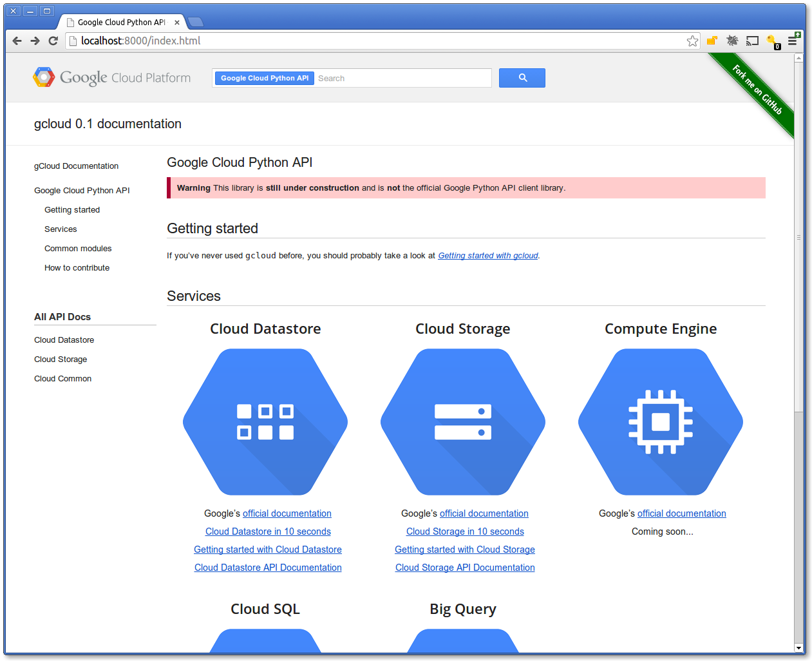Open Cloud Datastore in 10 seconds link
The width and height of the screenshot is (812, 661).
(268, 532)
